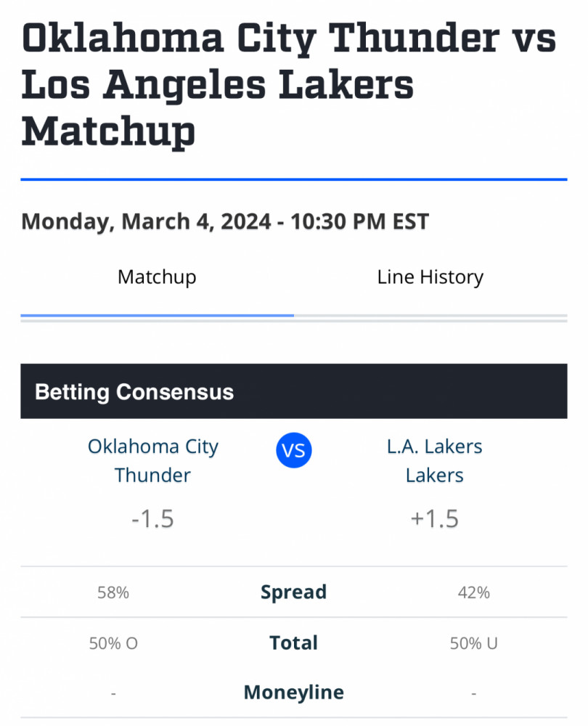
Task: Click the blue active tab indicator bar
Action: click(157, 316)
